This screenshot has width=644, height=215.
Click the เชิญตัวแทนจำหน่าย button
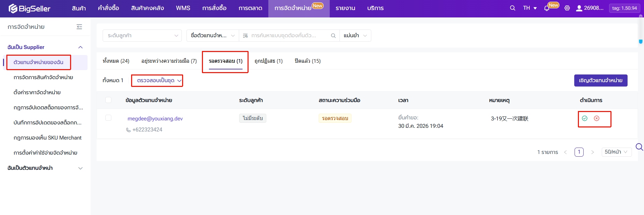pos(600,80)
